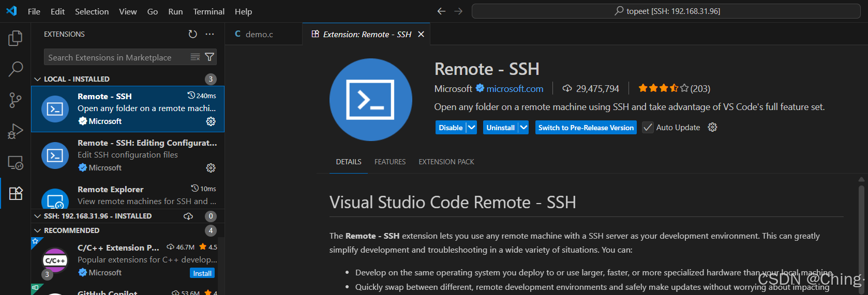Open the Source Control view
Image resolution: width=868 pixels, height=295 pixels.
(16, 100)
